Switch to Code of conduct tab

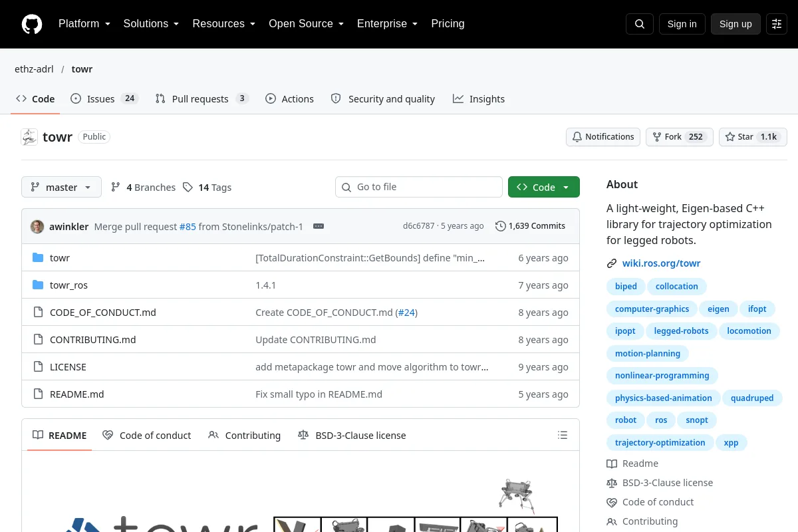[147, 436]
